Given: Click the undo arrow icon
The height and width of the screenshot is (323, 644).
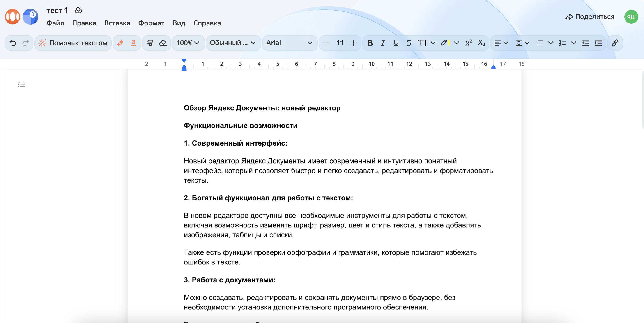Looking at the screenshot, I should tap(13, 43).
